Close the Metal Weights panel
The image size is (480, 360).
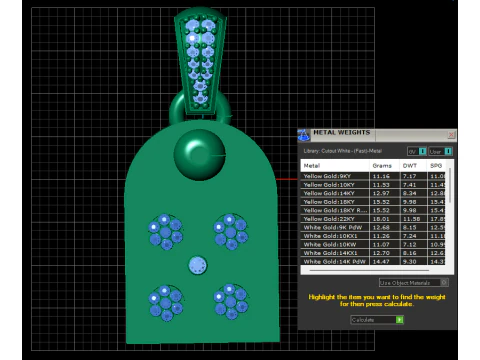(x=451, y=135)
